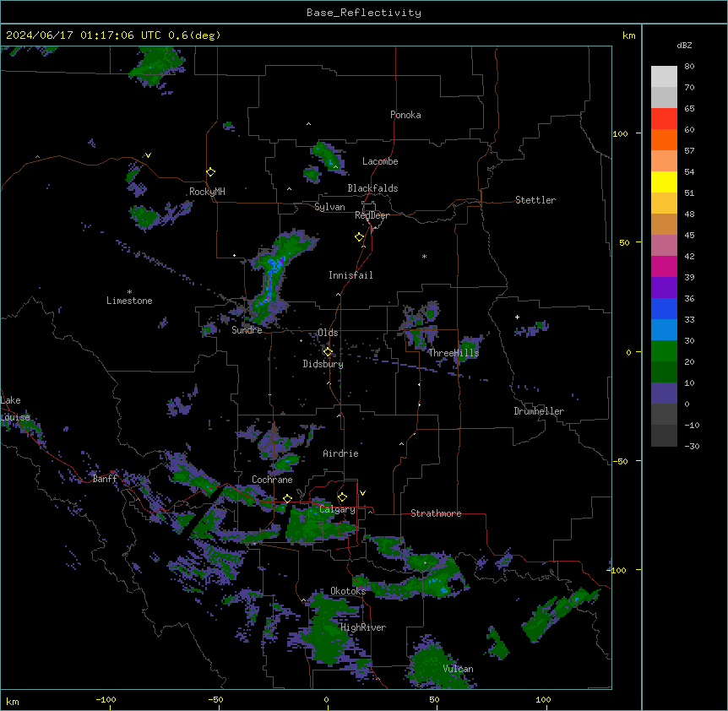
Task: Click the Base_Reflectivity title text
Action: (x=364, y=13)
